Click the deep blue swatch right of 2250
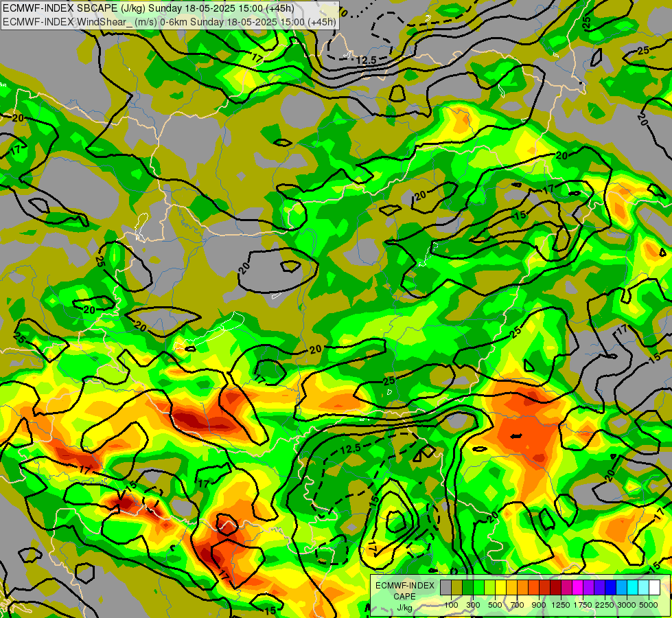 tap(611, 588)
